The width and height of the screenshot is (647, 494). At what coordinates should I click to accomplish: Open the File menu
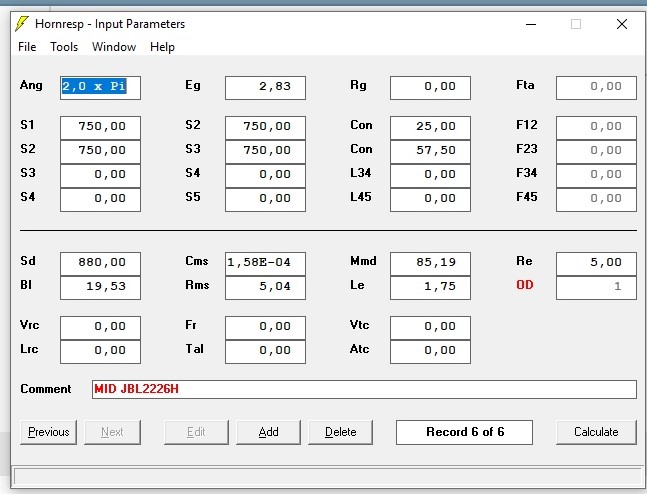pos(27,47)
